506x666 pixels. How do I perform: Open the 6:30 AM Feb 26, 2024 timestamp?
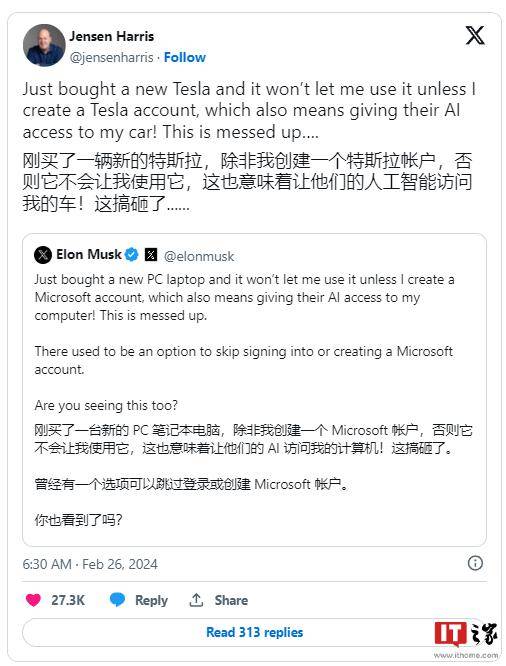(90, 564)
